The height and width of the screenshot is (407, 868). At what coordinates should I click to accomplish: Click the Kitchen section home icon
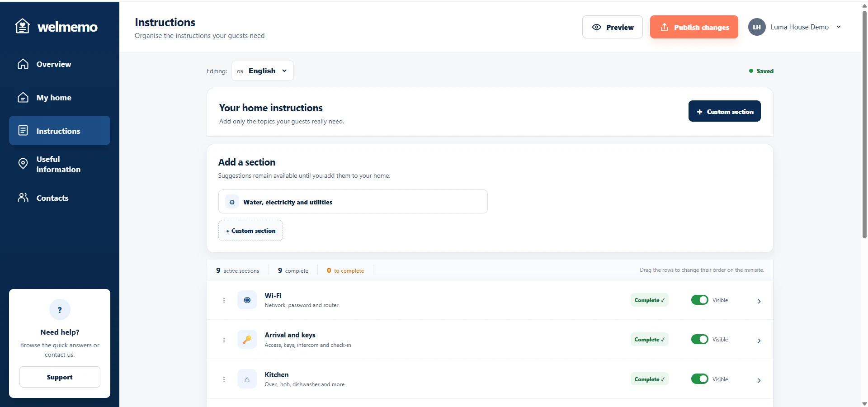pos(247,379)
